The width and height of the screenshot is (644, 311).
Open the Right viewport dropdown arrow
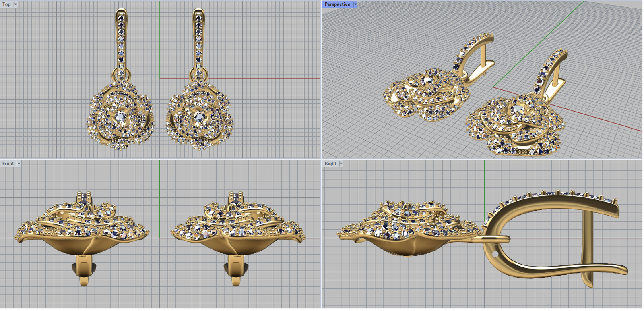341,164
